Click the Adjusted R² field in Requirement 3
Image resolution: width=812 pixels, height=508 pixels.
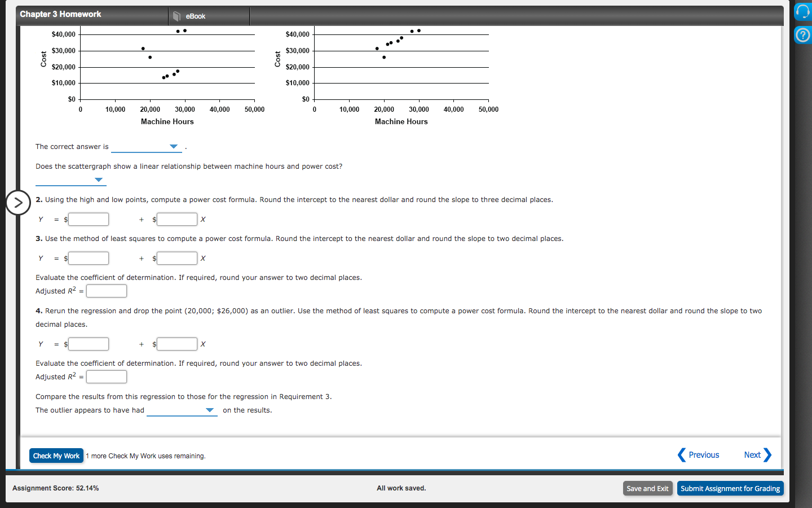(107, 291)
